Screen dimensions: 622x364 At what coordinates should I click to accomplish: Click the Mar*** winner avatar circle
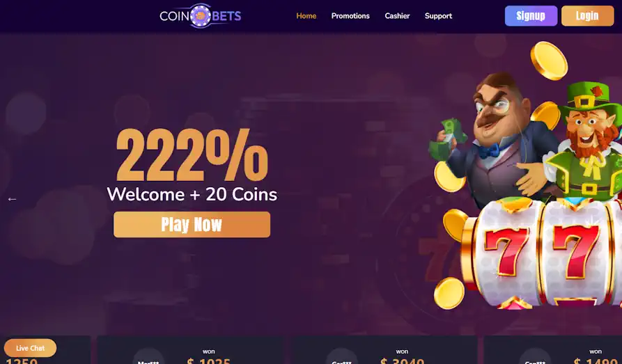click(x=148, y=357)
